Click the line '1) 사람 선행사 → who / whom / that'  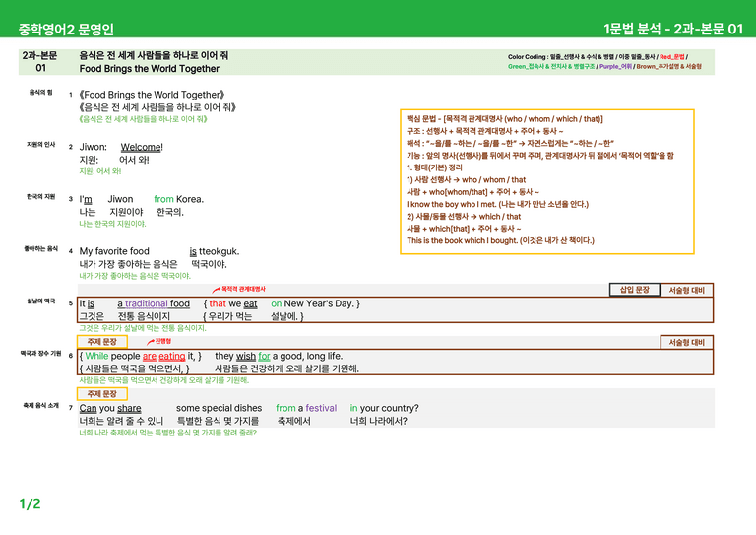tap(466, 179)
